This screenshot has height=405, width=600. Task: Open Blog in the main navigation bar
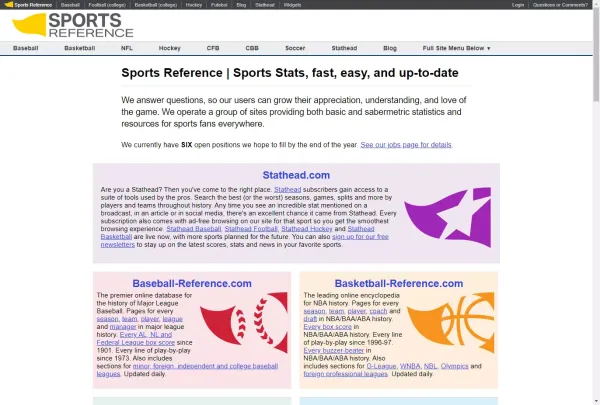(390, 48)
